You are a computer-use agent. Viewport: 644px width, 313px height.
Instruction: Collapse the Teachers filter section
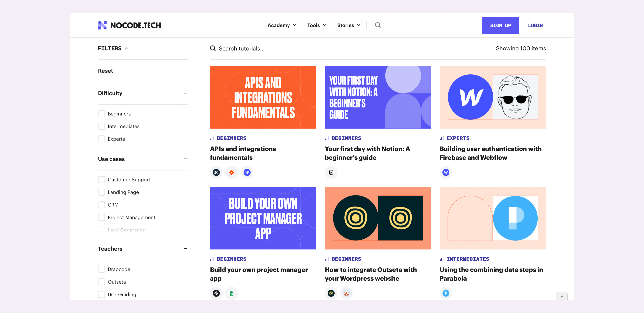pyautogui.click(x=185, y=249)
